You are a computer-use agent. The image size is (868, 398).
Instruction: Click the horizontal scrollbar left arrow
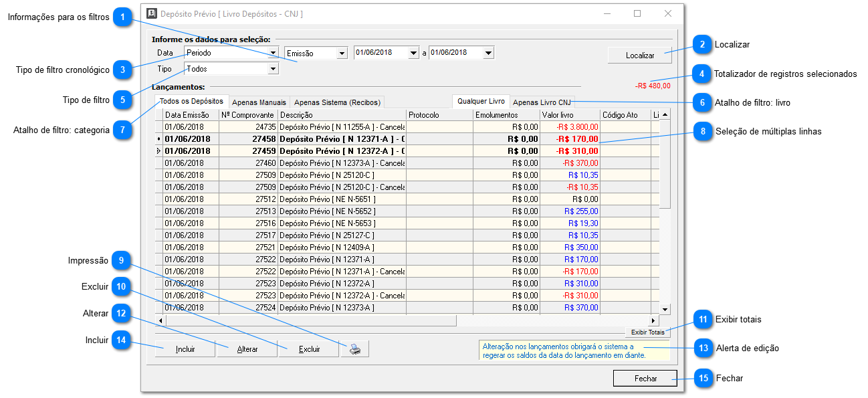[x=160, y=320]
